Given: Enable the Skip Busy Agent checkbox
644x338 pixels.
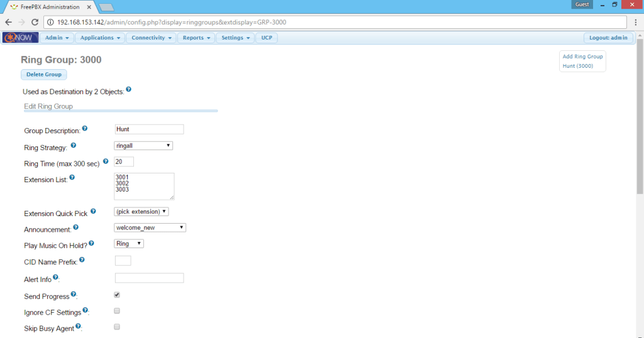Looking at the screenshot, I should pos(117,327).
